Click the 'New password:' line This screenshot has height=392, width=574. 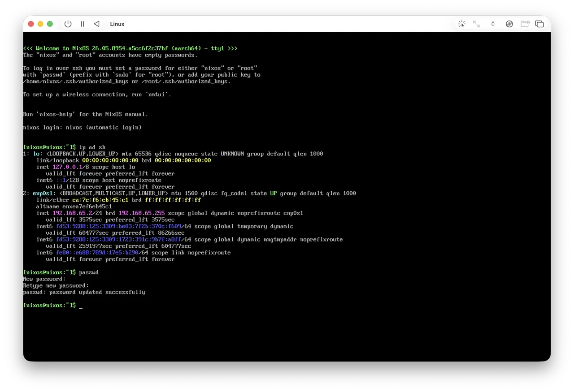[44, 279]
